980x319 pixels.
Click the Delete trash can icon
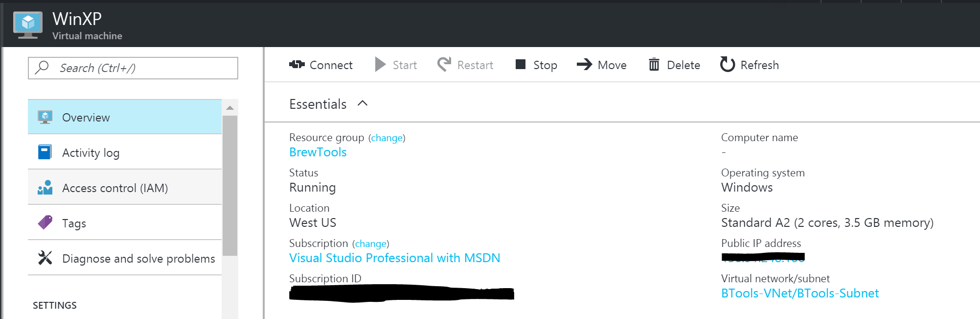[654, 65]
